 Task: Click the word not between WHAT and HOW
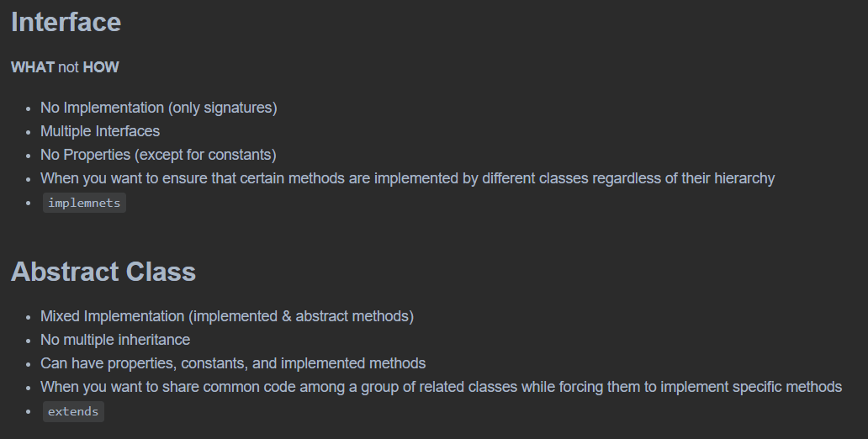pos(69,67)
